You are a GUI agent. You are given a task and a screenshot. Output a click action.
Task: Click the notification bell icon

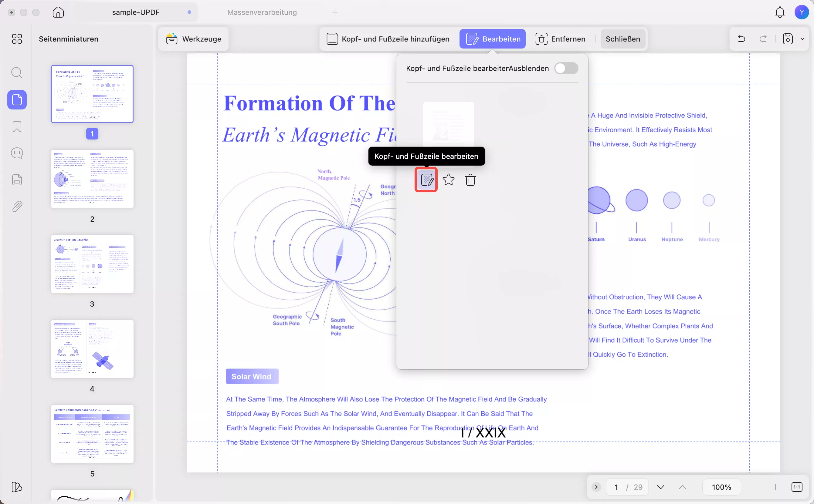[780, 12]
